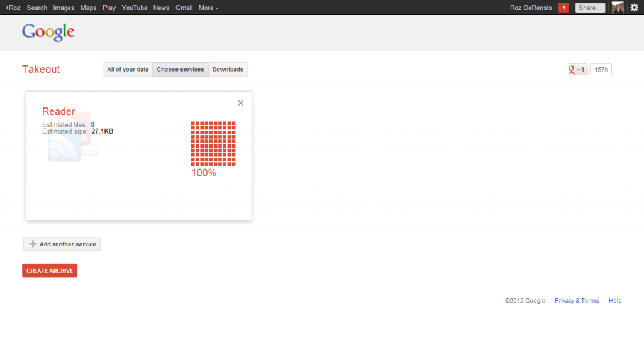644x341 pixels.
Task: Click the Reader 100% progress grid
Action: click(213, 144)
